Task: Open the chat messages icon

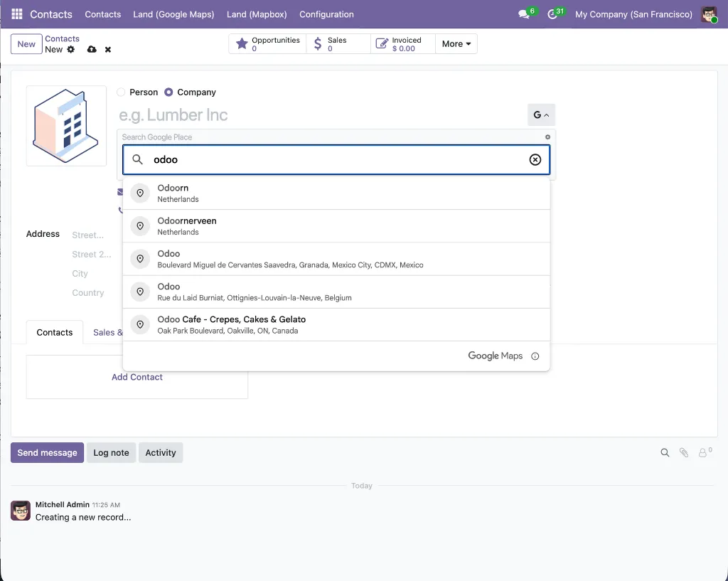Action: (x=524, y=14)
